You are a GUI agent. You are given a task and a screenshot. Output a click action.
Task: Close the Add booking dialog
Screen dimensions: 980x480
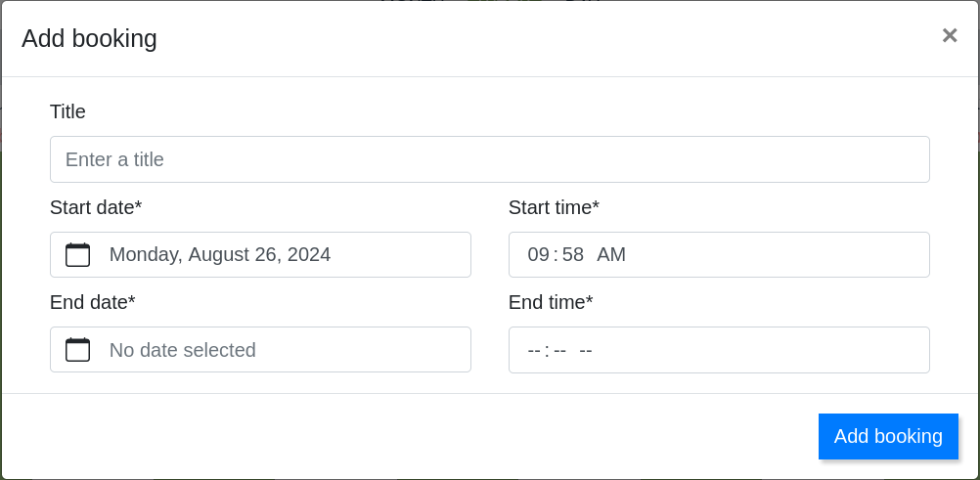pos(949,36)
